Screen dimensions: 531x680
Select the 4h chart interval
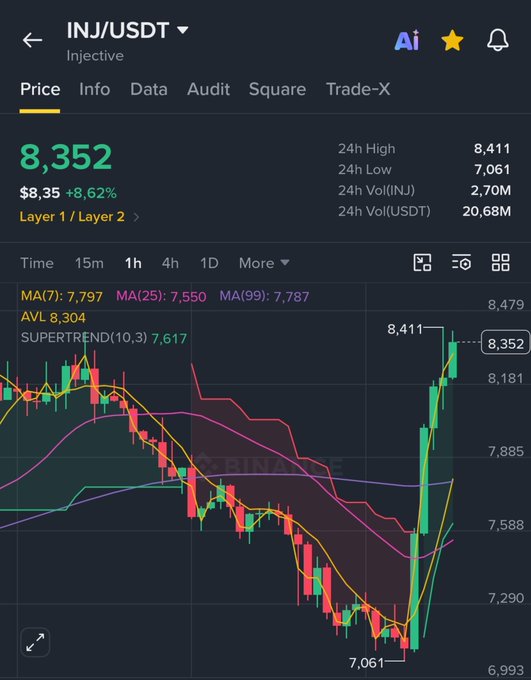coord(170,263)
